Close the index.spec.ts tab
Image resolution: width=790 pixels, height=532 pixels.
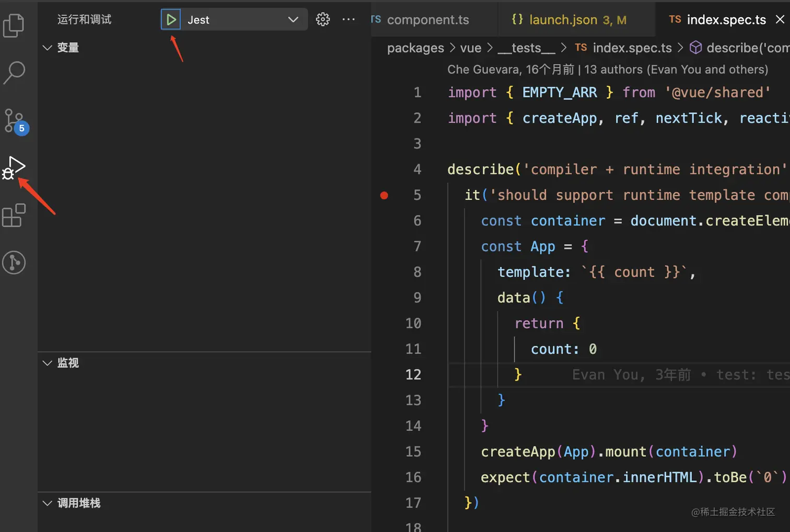click(780, 20)
